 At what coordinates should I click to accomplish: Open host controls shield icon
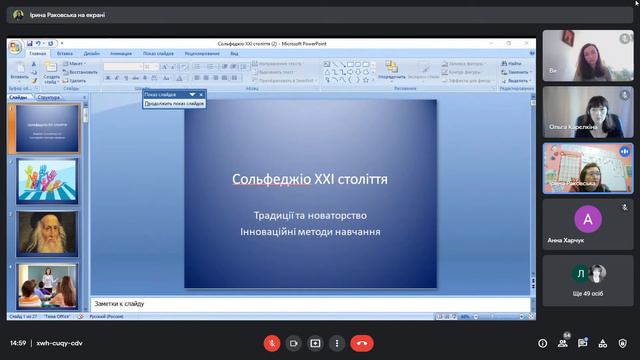[622, 344]
